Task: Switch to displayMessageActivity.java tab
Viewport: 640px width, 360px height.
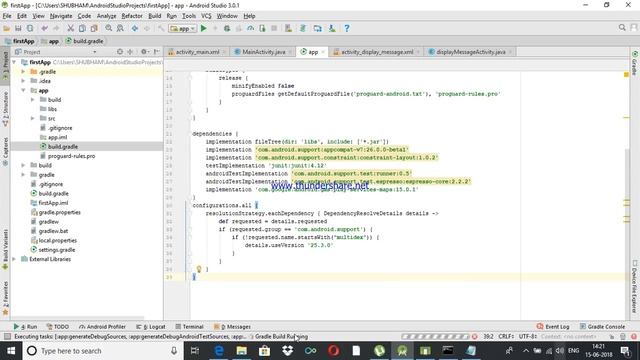Action: tap(471, 52)
